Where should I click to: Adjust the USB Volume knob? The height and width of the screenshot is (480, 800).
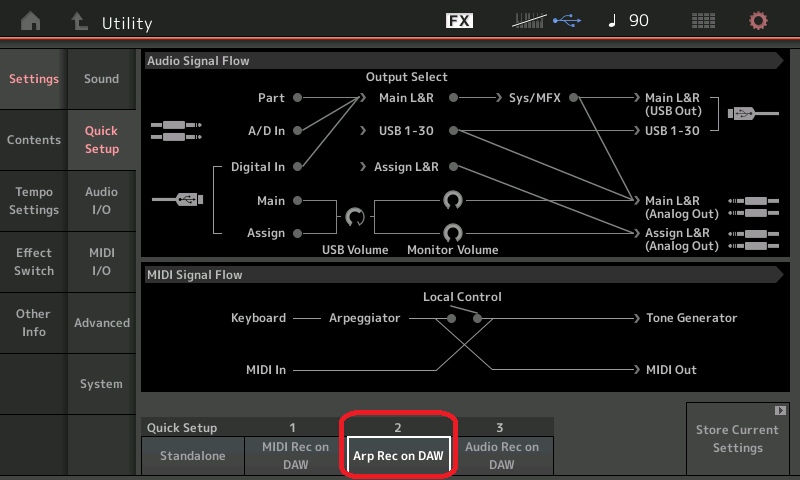[x=354, y=216]
